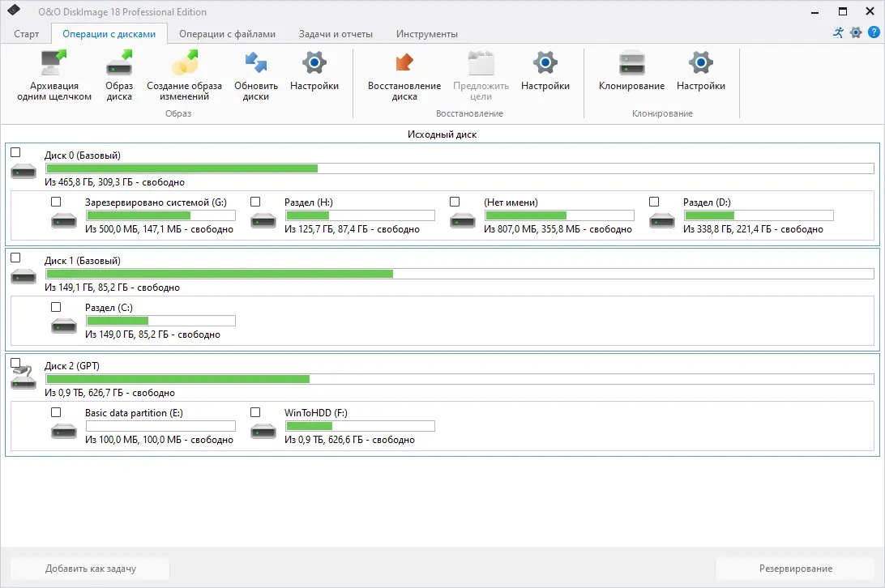Click the Диск 1 usage bar
Screen dimensions: 885x588
click(x=460, y=274)
